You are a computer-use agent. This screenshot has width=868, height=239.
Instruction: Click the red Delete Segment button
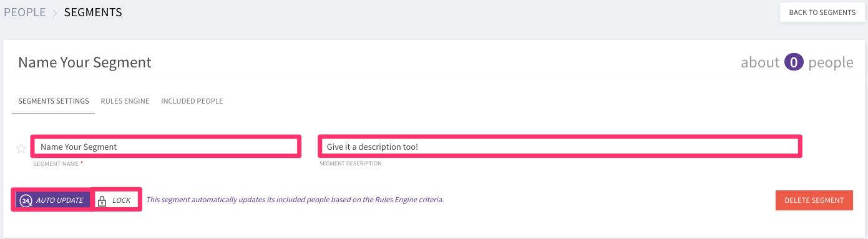pos(814,200)
